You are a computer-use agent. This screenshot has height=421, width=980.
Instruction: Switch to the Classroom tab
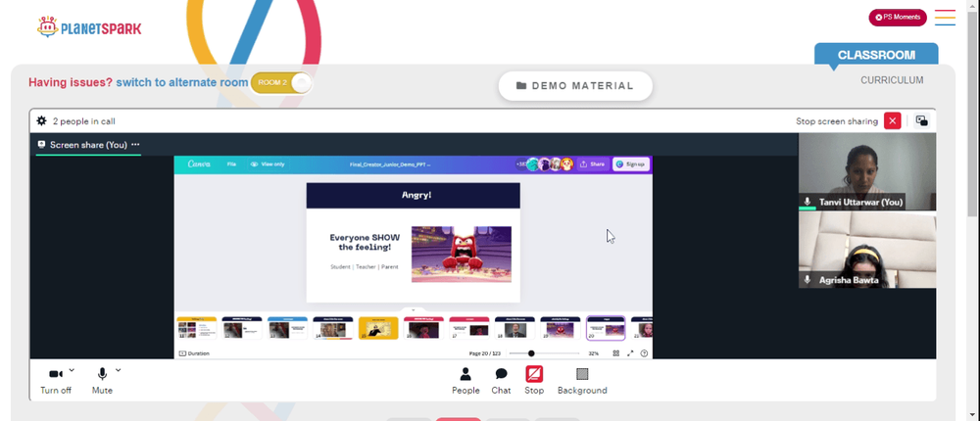coord(875,55)
